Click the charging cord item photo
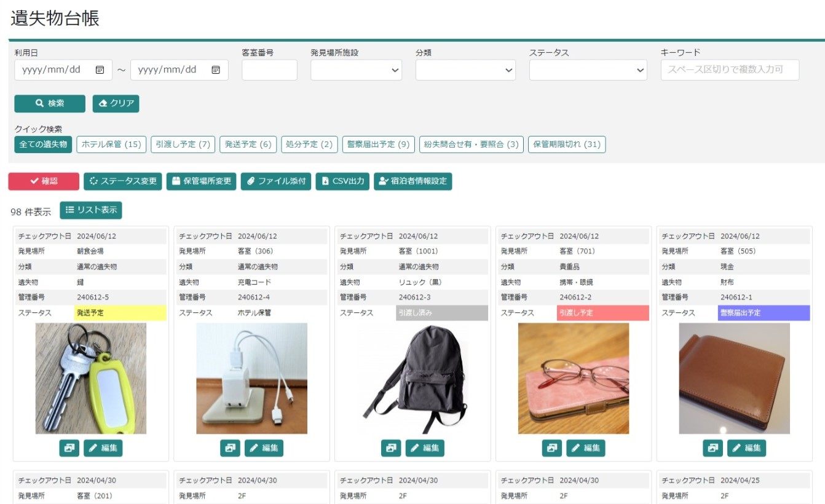This screenshot has width=825, height=504. (251, 379)
